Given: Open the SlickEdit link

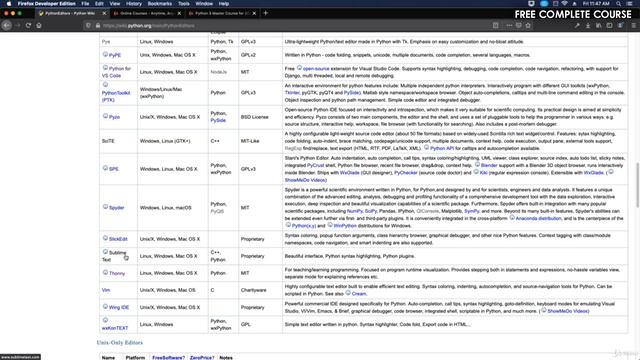Looking at the screenshot, I should (x=118, y=239).
